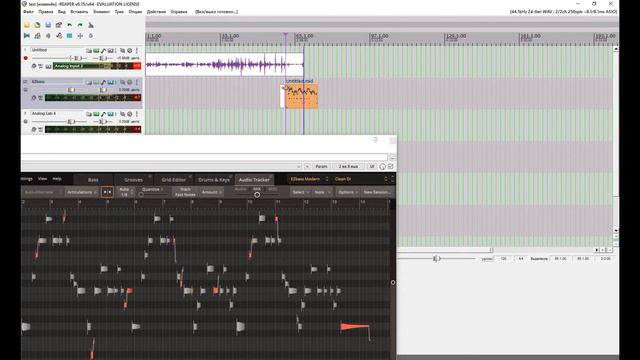640x360 pixels.
Task: Click the Redo arrow in REAPER toolbar
Action: coord(80,25)
